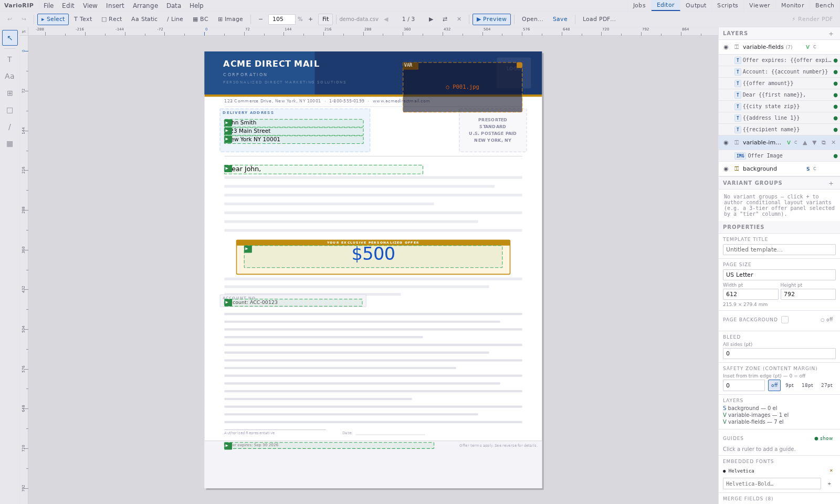Activate the Select tool button in toolbar
This screenshot has width=840, height=504.
point(53,19)
